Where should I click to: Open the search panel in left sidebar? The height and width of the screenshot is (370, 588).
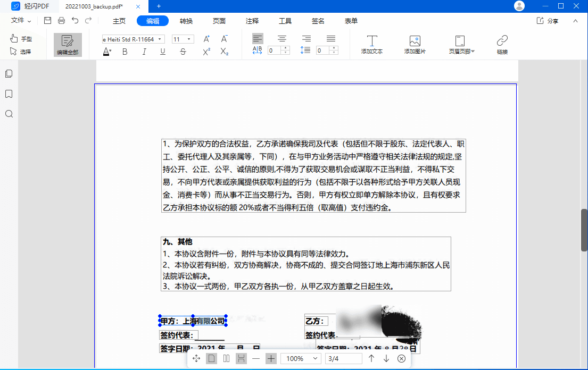[9, 114]
